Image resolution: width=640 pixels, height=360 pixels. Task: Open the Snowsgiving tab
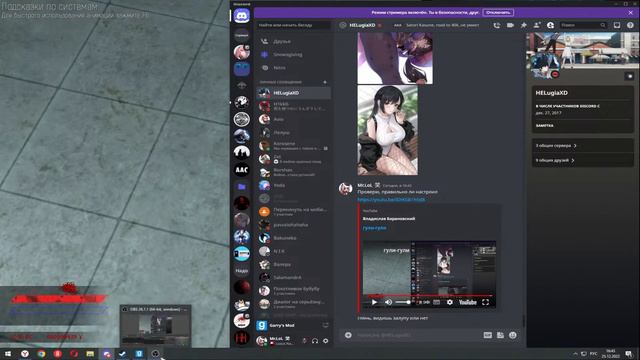293,54
